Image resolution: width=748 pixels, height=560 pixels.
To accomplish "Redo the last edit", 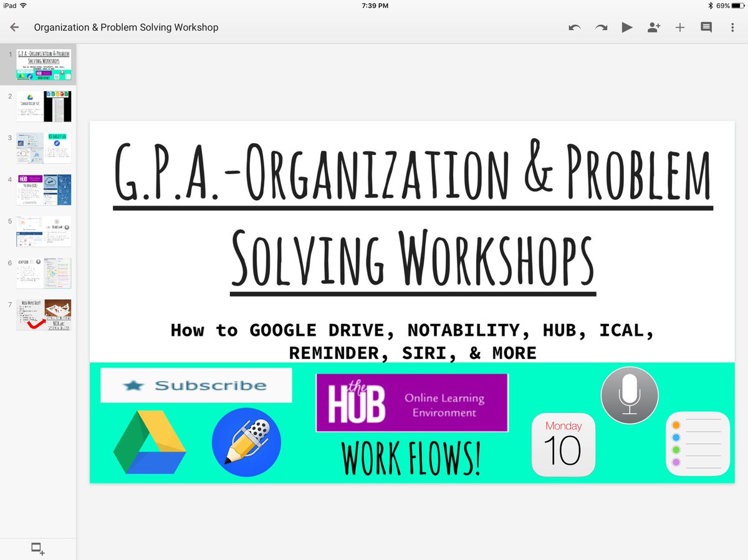I will pyautogui.click(x=601, y=27).
